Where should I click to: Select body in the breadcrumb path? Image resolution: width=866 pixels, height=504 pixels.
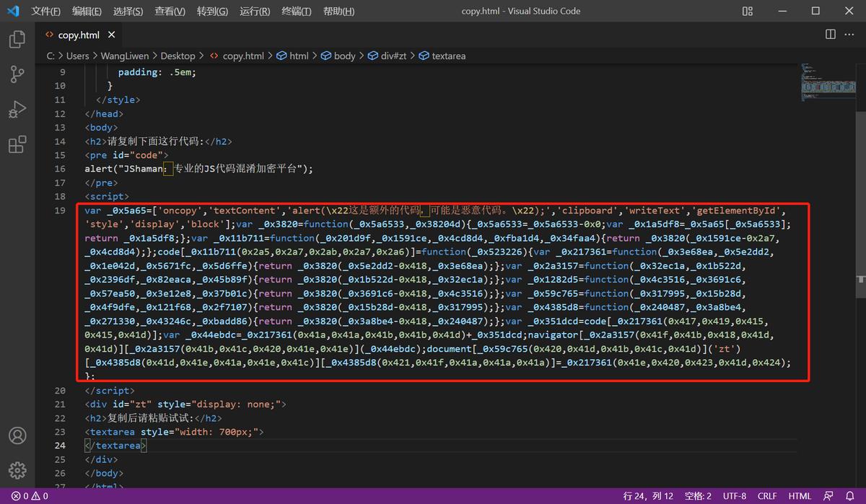click(x=346, y=55)
